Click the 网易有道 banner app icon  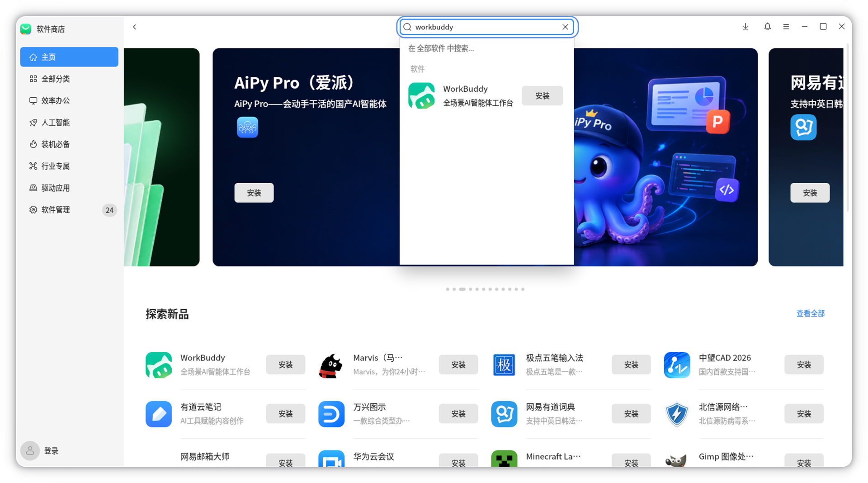803,127
